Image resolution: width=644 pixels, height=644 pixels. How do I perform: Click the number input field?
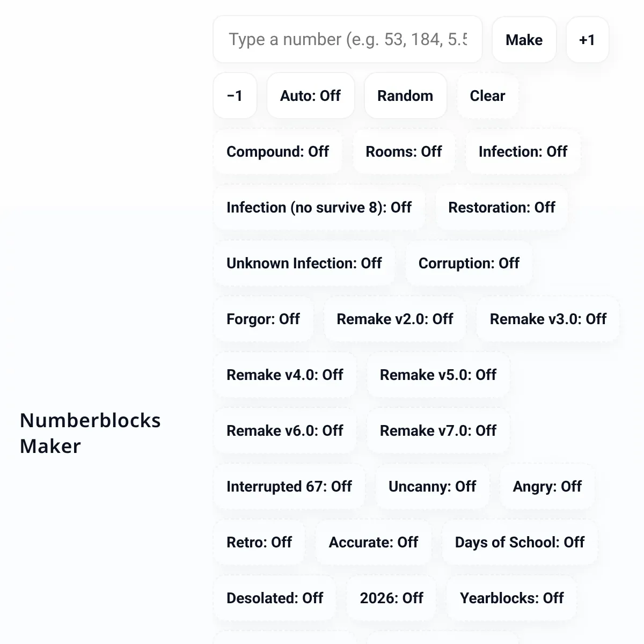coord(347,40)
